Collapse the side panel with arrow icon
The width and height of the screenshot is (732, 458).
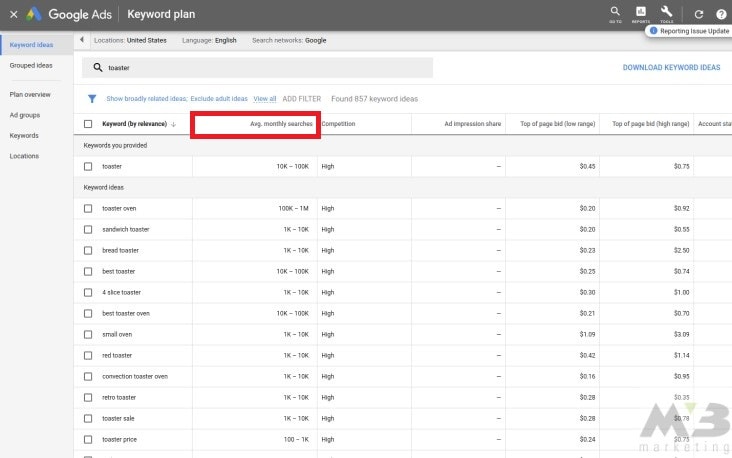(x=82, y=40)
